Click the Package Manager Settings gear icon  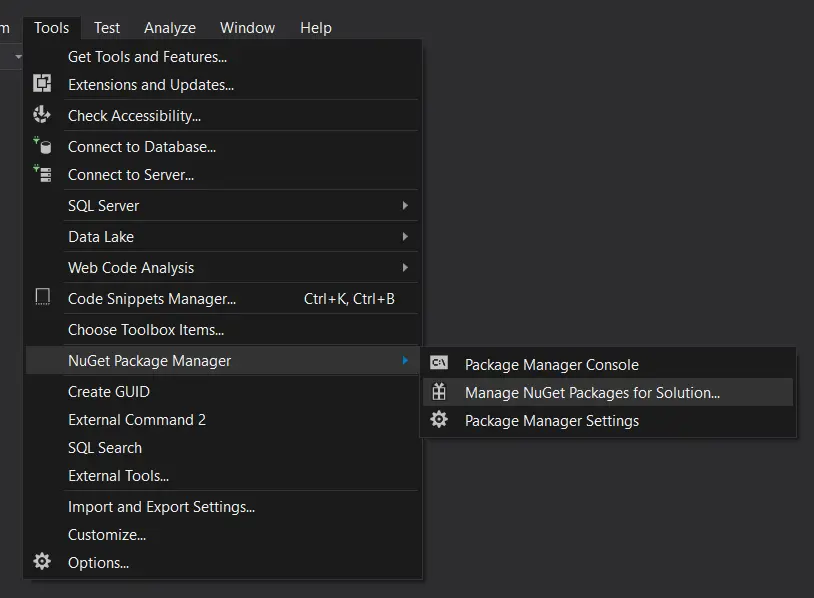pos(439,420)
